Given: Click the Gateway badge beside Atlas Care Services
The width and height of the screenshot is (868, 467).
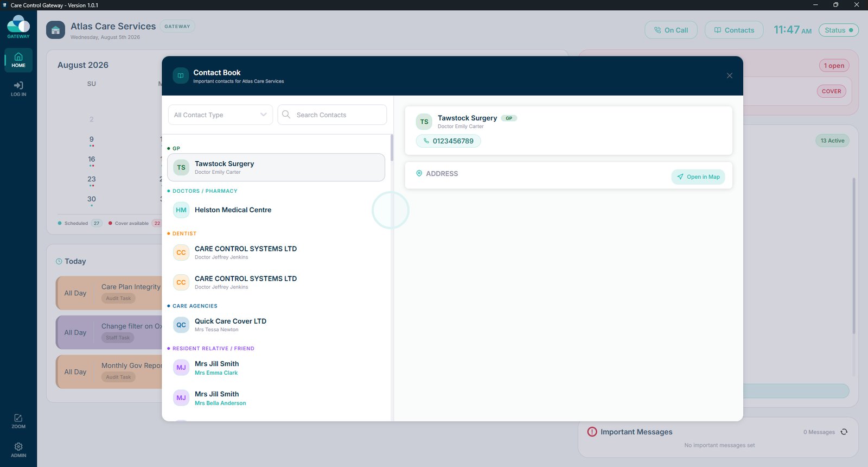Looking at the screenshot, I should (x=177, y=26).
